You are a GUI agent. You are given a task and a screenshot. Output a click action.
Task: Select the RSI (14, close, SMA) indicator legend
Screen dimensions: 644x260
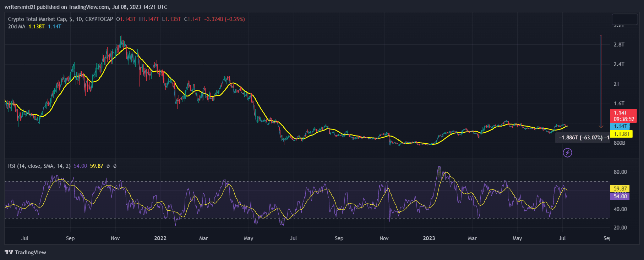point(39,166)
